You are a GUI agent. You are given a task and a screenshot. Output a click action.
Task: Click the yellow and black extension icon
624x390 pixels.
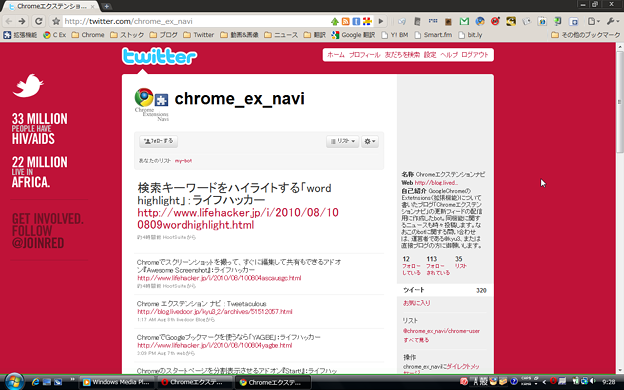511,21
